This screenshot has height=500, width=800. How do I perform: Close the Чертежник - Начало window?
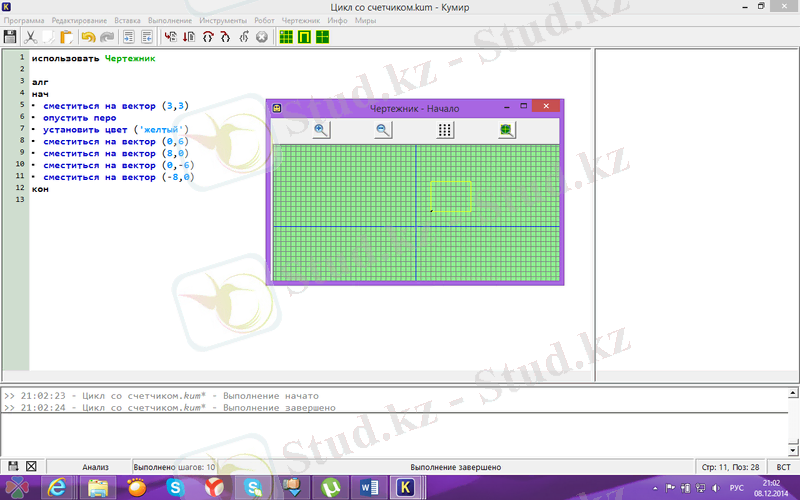[546, 106]
